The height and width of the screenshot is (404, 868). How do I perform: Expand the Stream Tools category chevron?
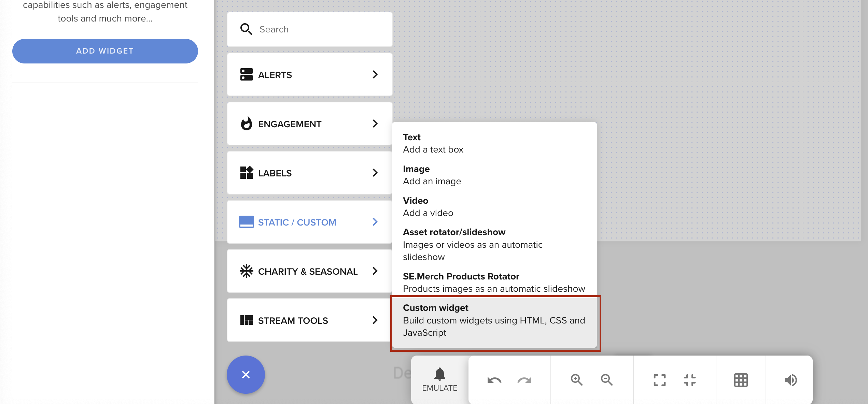point(375,320)
